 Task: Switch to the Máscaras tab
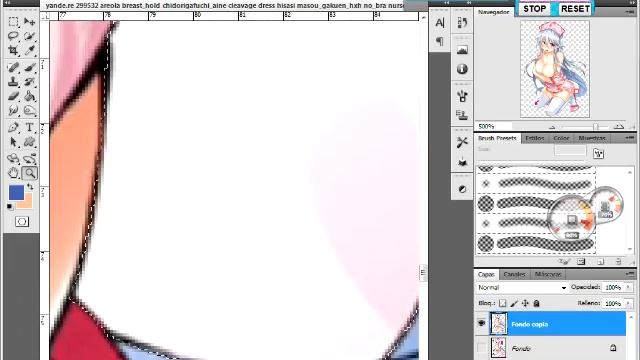coord(548,274)
